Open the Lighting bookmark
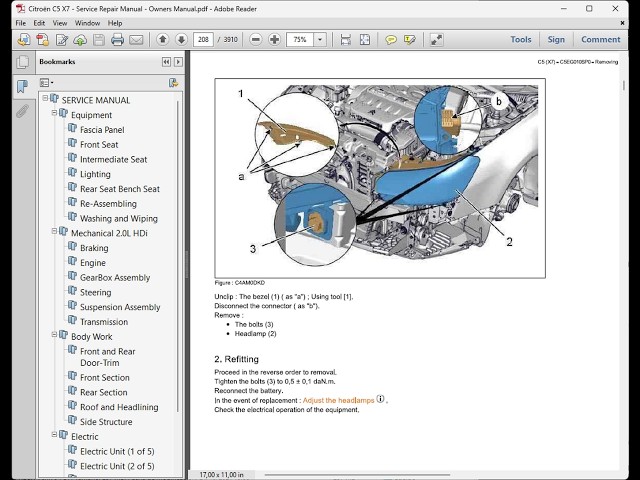 (x=95, y=174)
